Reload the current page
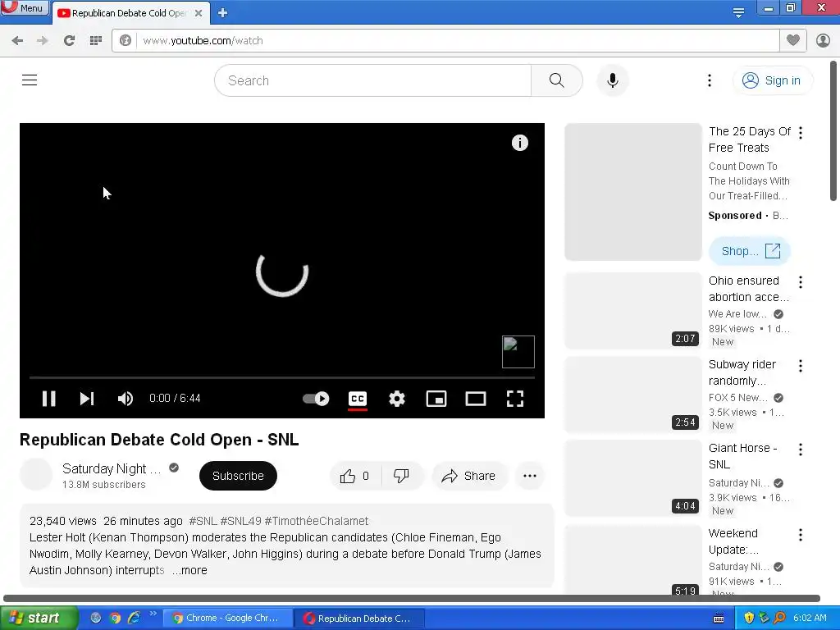Screen dimensions: 840x630 69,41
